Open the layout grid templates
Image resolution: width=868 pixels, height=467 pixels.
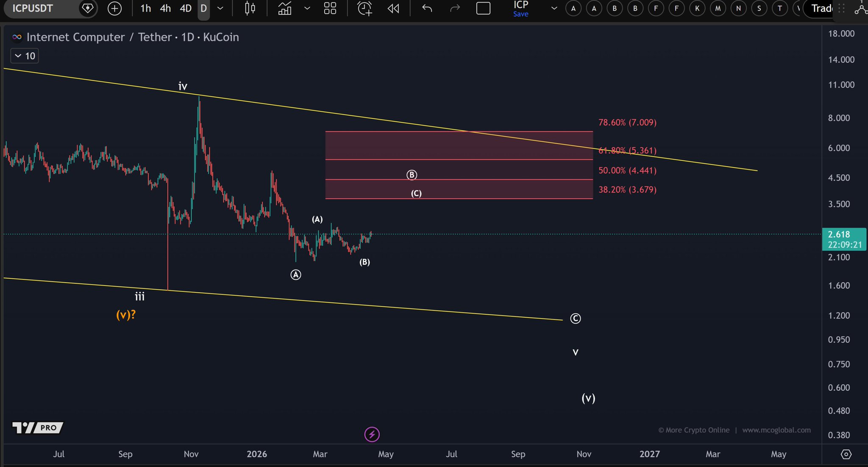330,8
